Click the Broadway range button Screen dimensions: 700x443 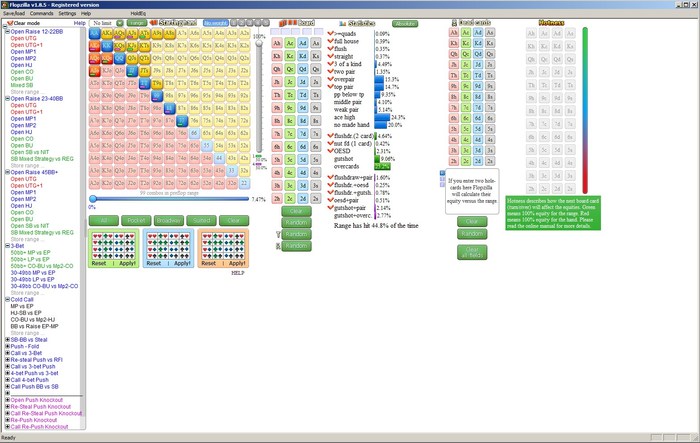pos(169,221)
